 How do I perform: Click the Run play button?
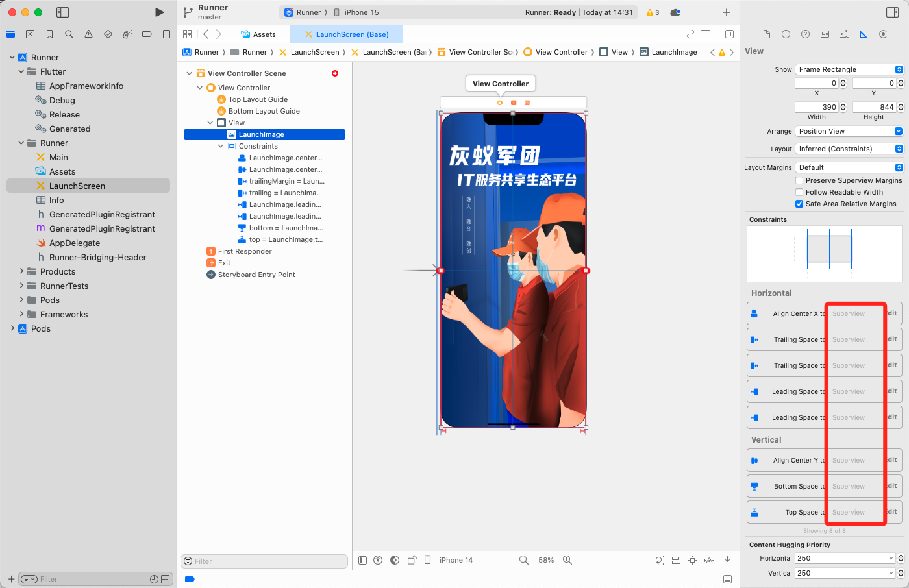(x=159, y=12)
